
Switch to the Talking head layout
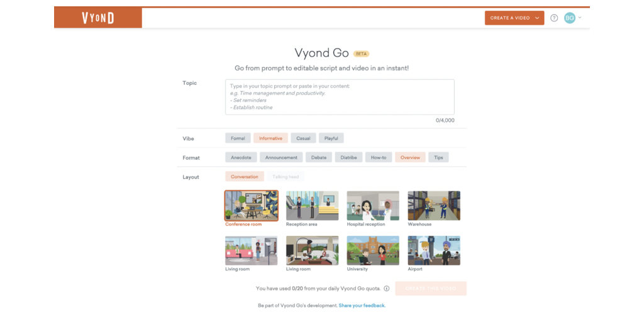point(286,177)
